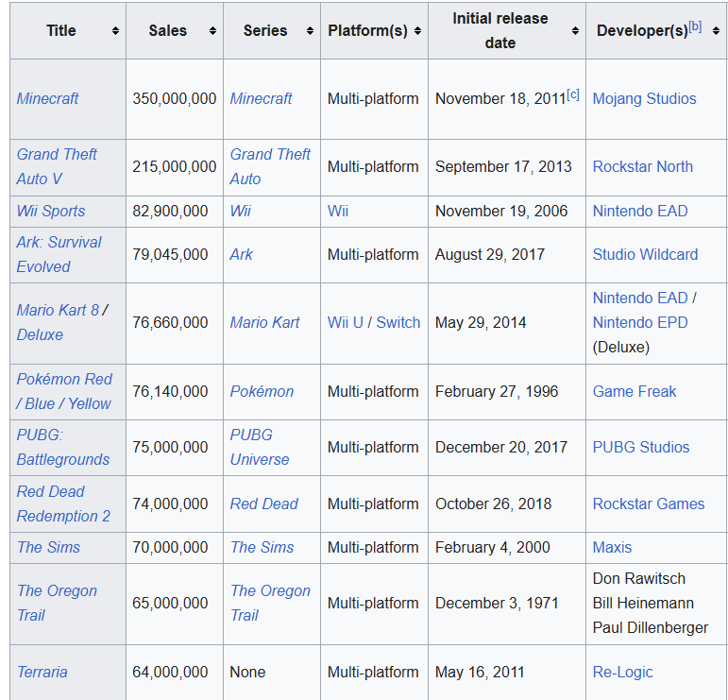Open Nintendo EPD developer link
The image size is (728, 700).
click(x=640, y=323)
